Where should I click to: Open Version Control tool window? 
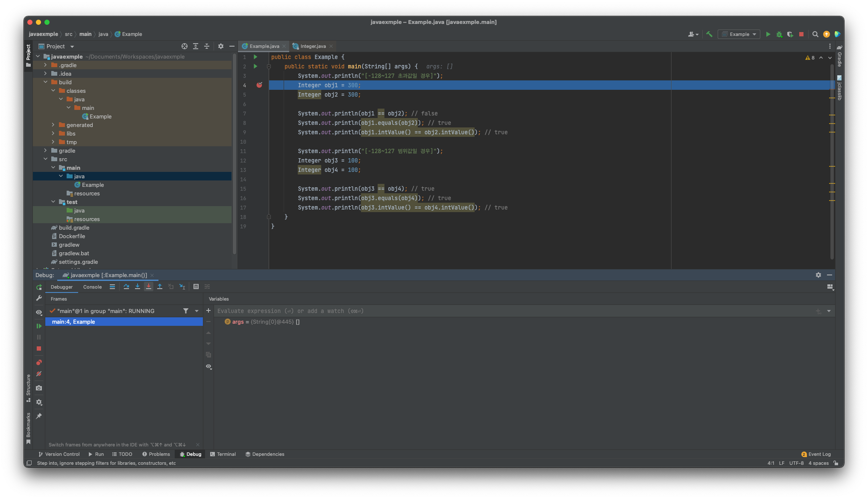tap(59, 454)
